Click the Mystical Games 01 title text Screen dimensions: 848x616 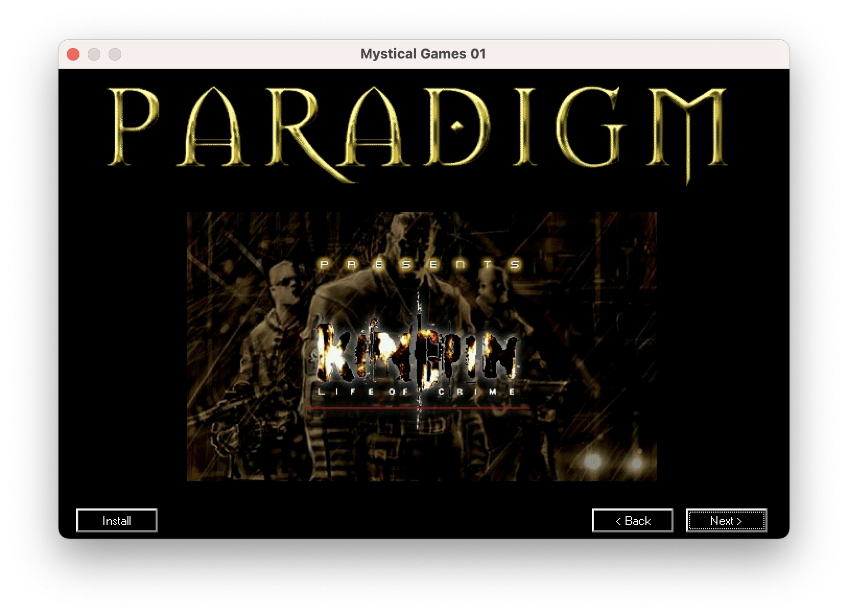423,54
